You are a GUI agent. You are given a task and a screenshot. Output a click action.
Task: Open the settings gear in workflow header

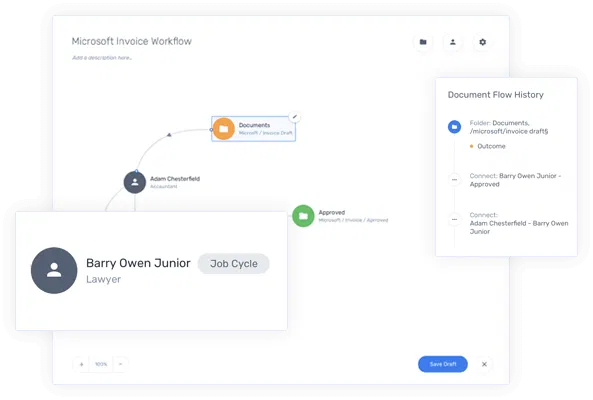[x=482, y=42]
